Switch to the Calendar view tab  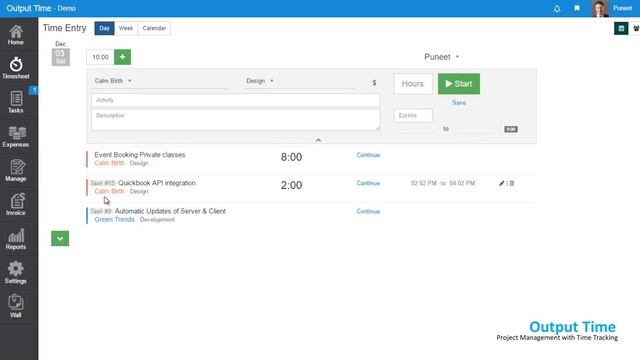tap(154, 28)
